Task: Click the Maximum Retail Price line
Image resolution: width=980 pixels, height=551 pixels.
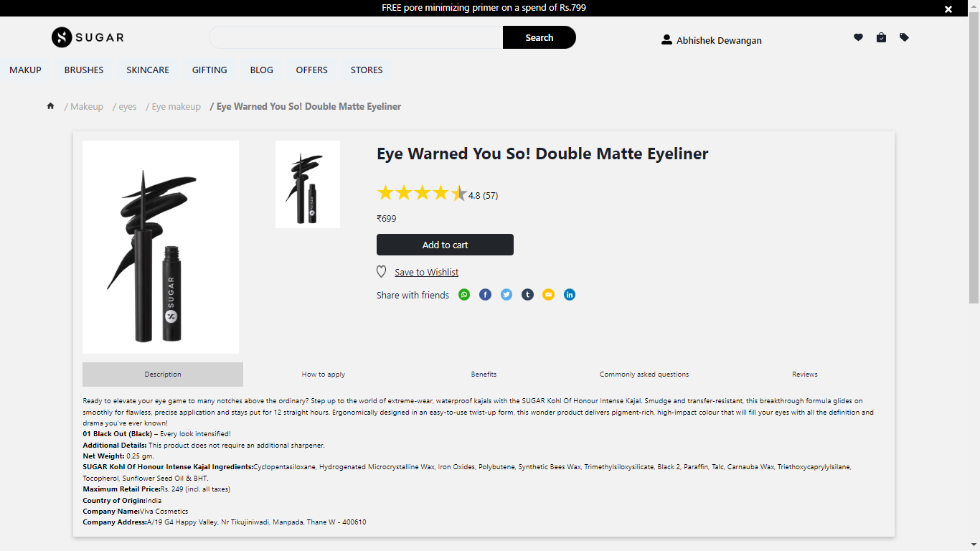Action: tap(156, 489)
